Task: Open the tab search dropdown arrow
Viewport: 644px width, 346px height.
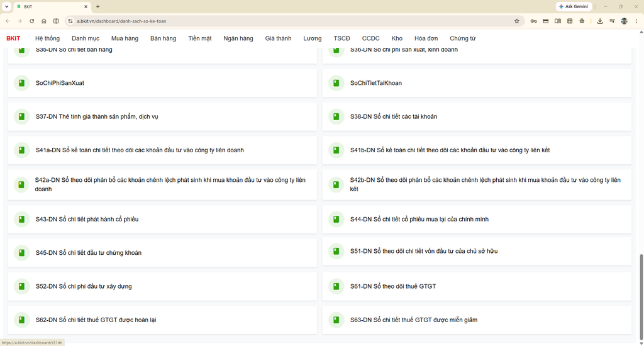Action: [6, 6]
